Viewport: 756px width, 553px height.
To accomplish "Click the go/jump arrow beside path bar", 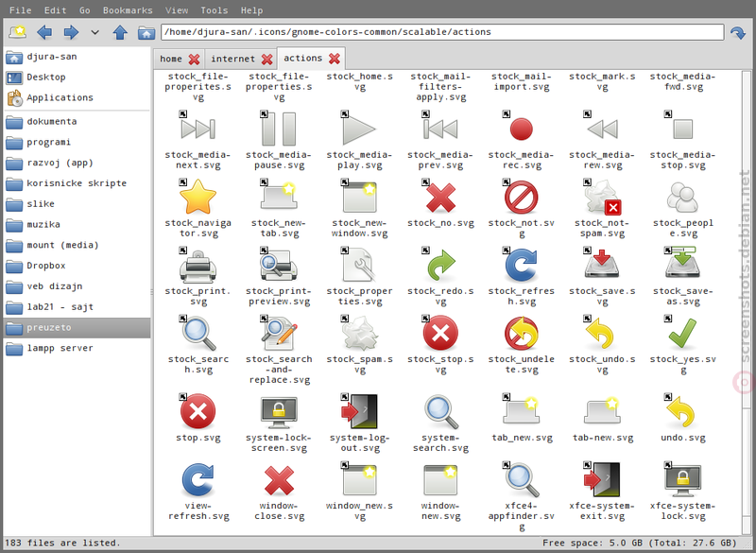I will click(x=738, y=32).
